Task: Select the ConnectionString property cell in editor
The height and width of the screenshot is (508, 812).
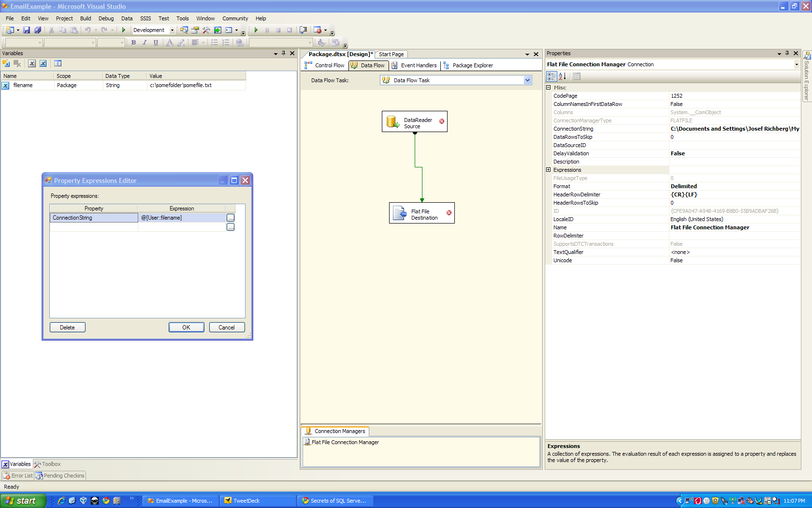Action: click(x=94, y=218)
